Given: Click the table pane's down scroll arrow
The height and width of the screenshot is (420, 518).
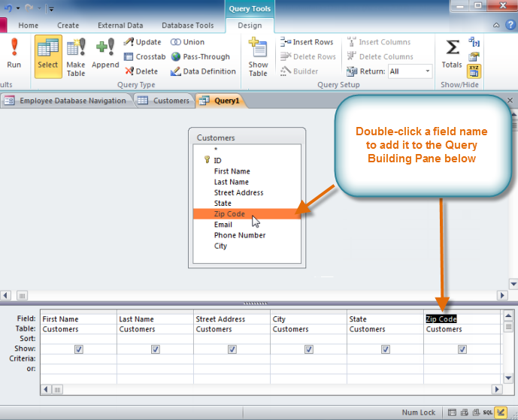Looking at the screenshot, I should coord(513,284).
